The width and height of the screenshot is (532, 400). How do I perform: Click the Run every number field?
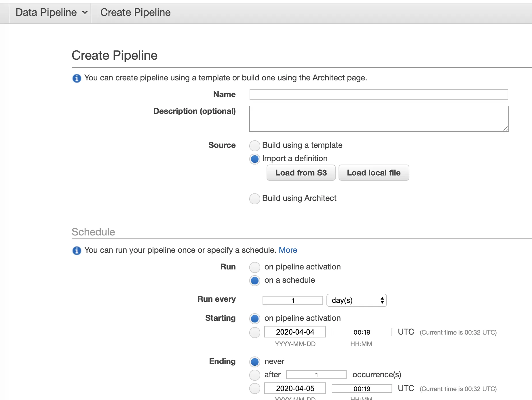point(292,300)
